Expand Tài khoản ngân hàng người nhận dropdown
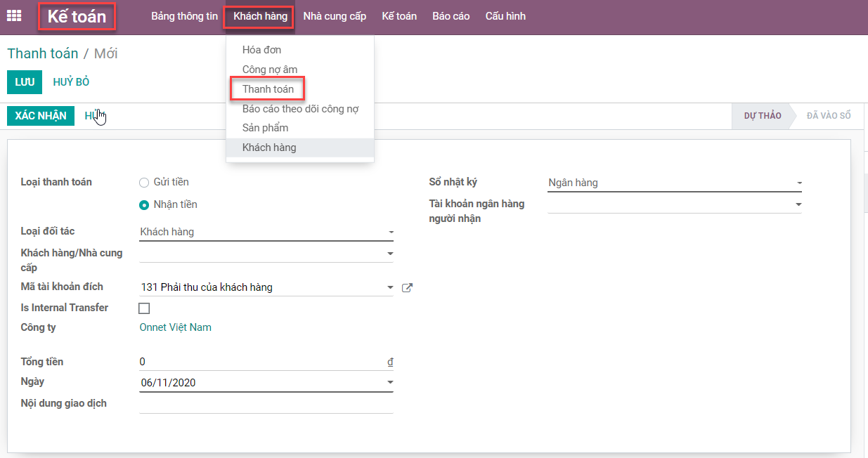This screenshot has height=458, width=868. click(x=798, y=204)
